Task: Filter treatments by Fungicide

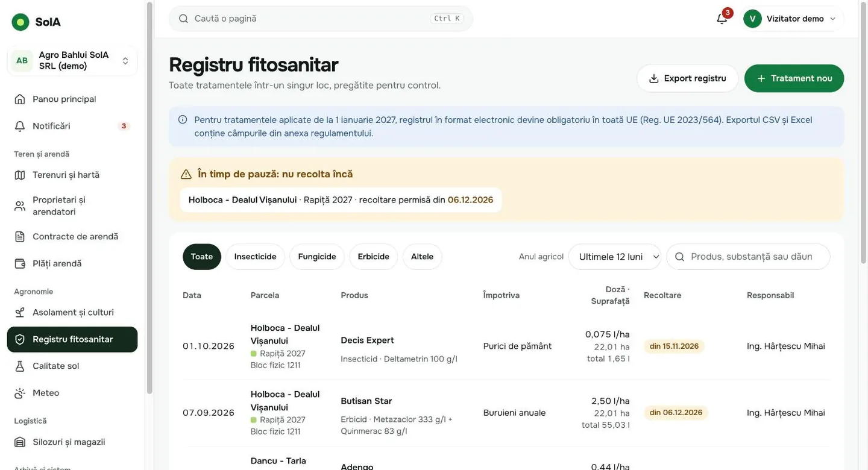Action: coord(317,257)
